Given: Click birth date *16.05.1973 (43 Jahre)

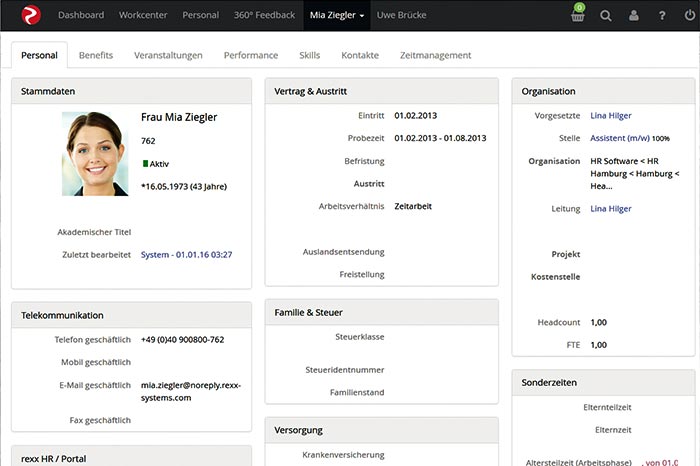Looking at the screenshot, I should (184, 187).
